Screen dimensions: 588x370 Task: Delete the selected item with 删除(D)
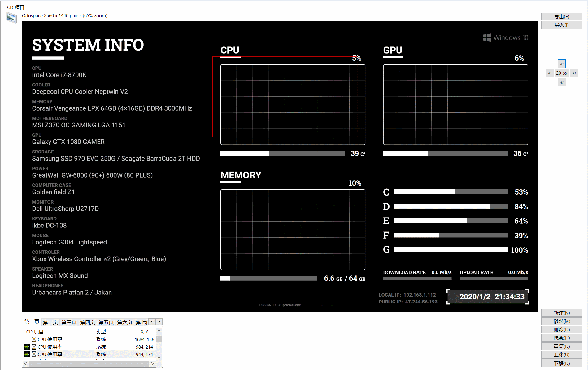coord(562,329)
